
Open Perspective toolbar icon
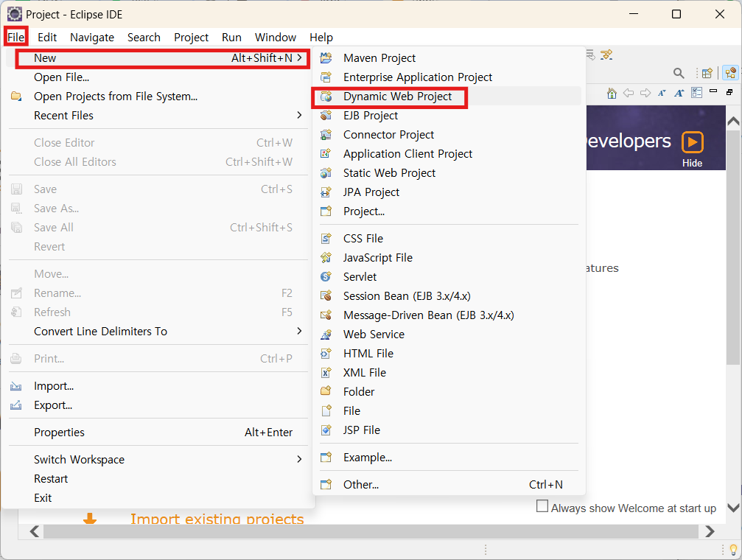click(707, 74)
